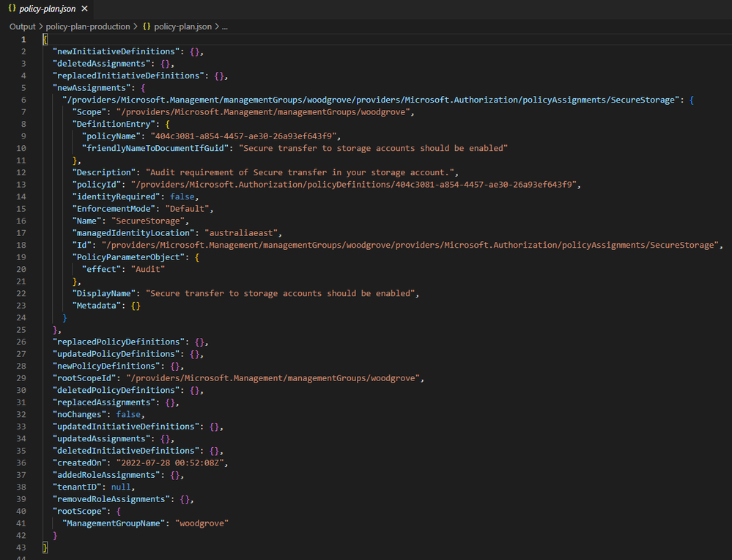Screen dimensions: 732x560
Task: Click the "PolicyParameterObject" key
Action: pos(128,257)
